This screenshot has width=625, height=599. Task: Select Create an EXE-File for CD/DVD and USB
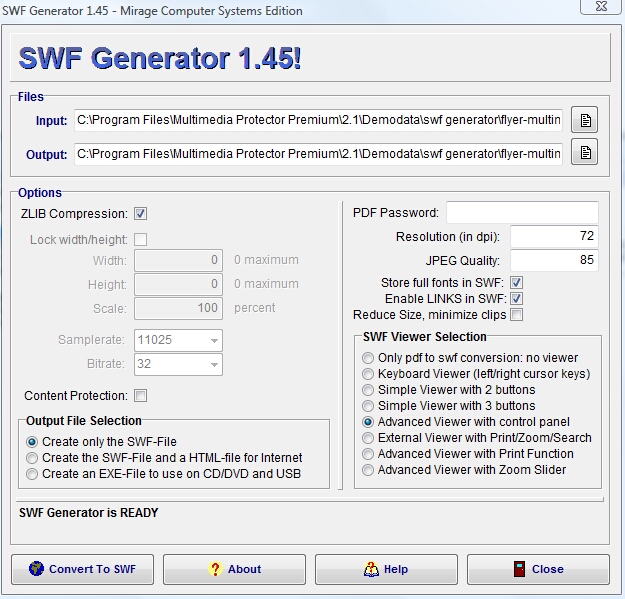point(33,474)
